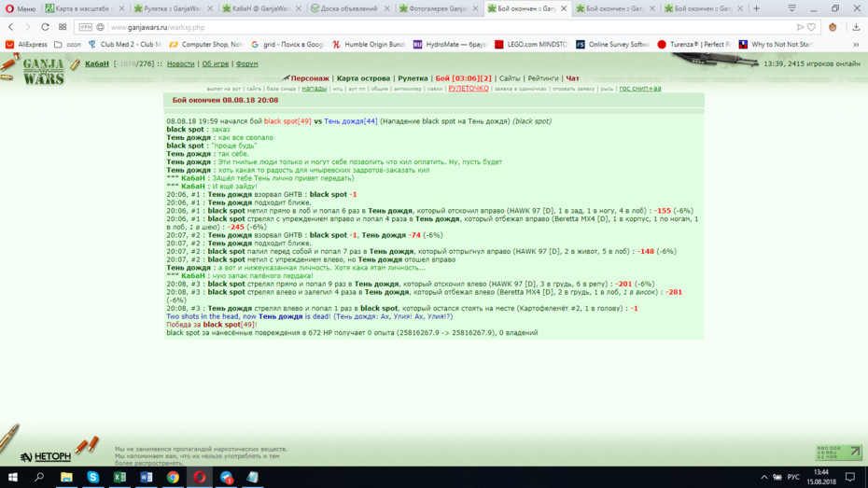Open Тень дождя[44] fighter link
Image resolution: width=868 pixels, height=488 pixels.
click(350, 121)
